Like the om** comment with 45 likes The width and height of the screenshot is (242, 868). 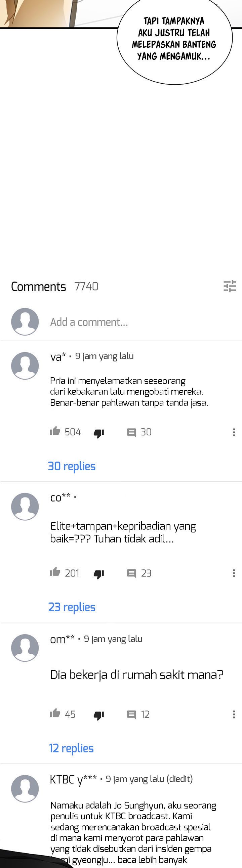pos(55,713)
